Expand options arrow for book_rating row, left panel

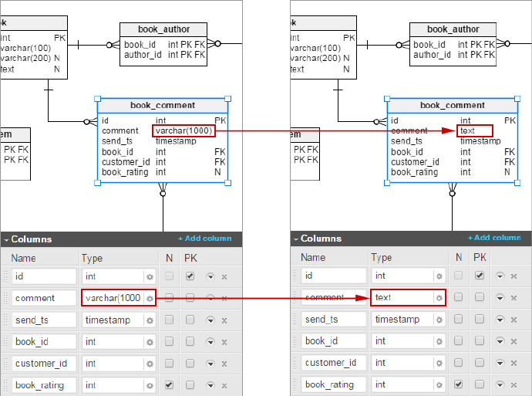coord(210,385)
